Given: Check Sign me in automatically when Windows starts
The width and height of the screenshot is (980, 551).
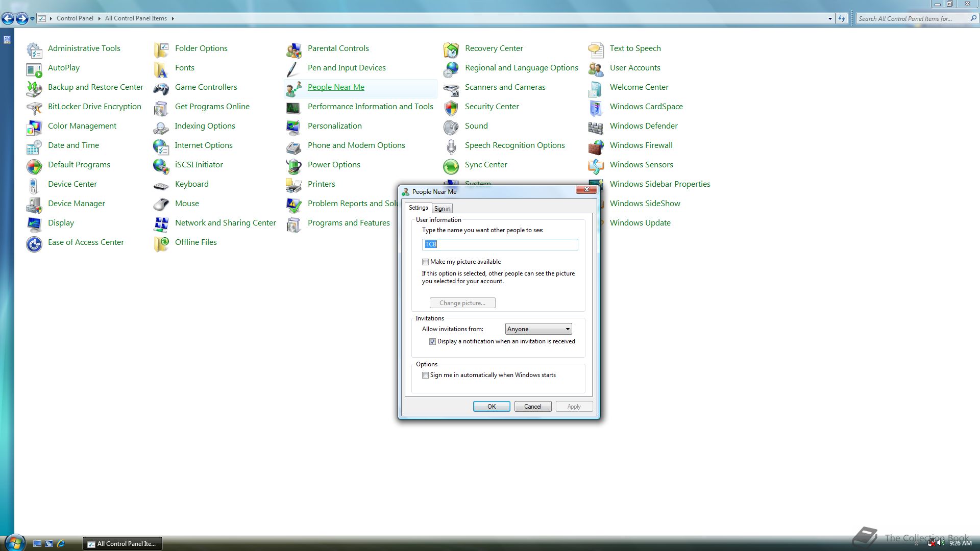Looking at the screenshot, I should tap(425, 375).
